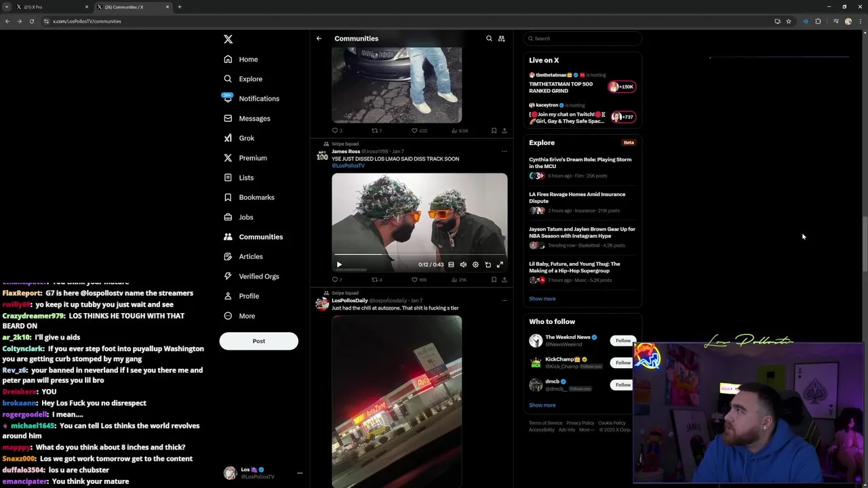Click the @LosPollosTV mention link
This screenshot has height=488, width=868.
pyautogui.click(x=348, y=166)
